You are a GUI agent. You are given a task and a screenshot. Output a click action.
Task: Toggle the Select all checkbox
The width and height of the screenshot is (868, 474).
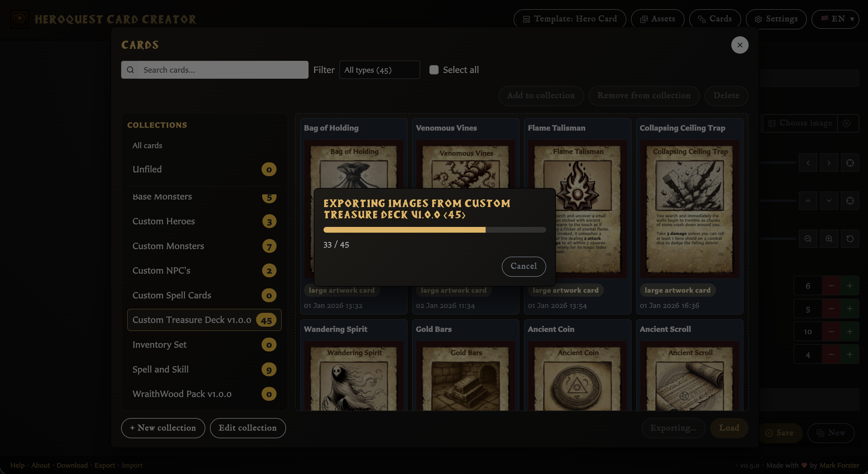click(x=434, y=70)
